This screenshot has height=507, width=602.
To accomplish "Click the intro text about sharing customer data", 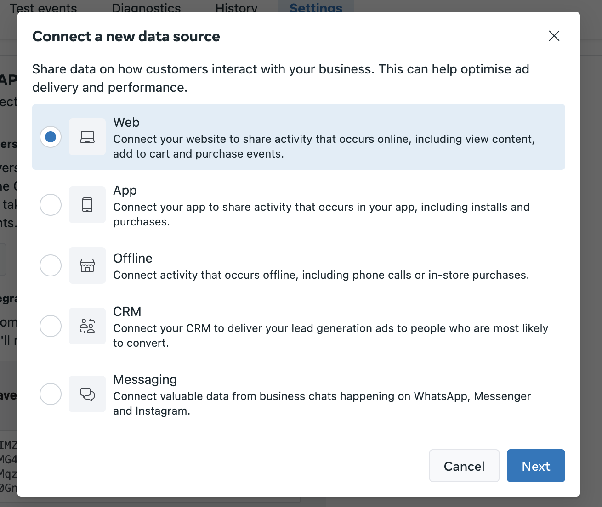I will pos(281,78).
